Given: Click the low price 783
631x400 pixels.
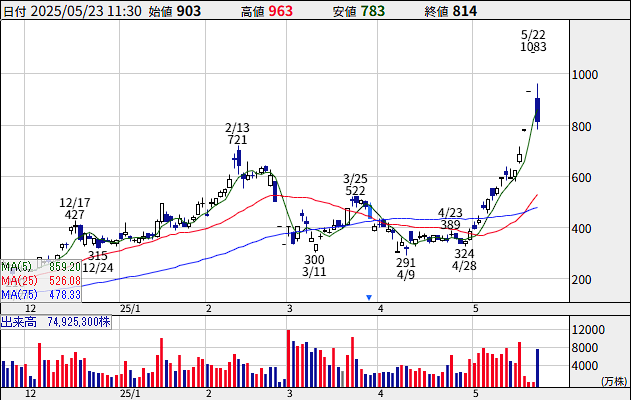Looking at the screenshot, I should coord(373,11).
